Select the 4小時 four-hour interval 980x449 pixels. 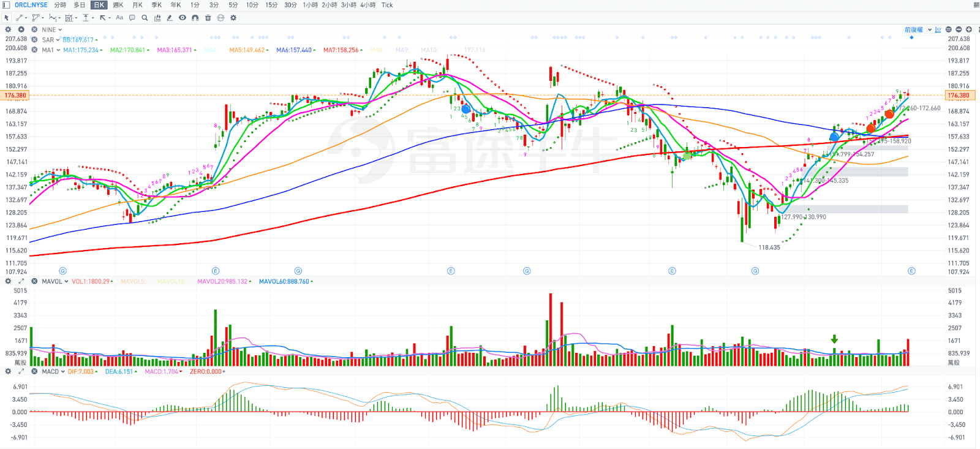pos(368,5)
